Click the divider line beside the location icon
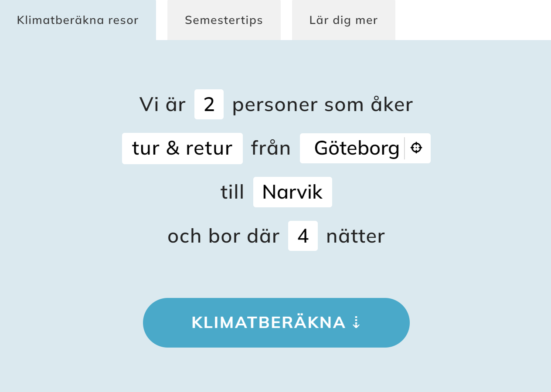Viewport: 551px width, 392px height. point(405,148)
